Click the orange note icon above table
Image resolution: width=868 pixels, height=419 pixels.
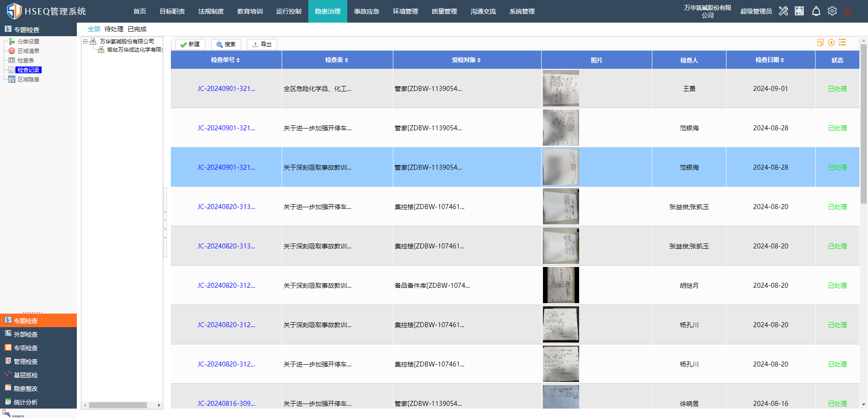tap(821, 43)
